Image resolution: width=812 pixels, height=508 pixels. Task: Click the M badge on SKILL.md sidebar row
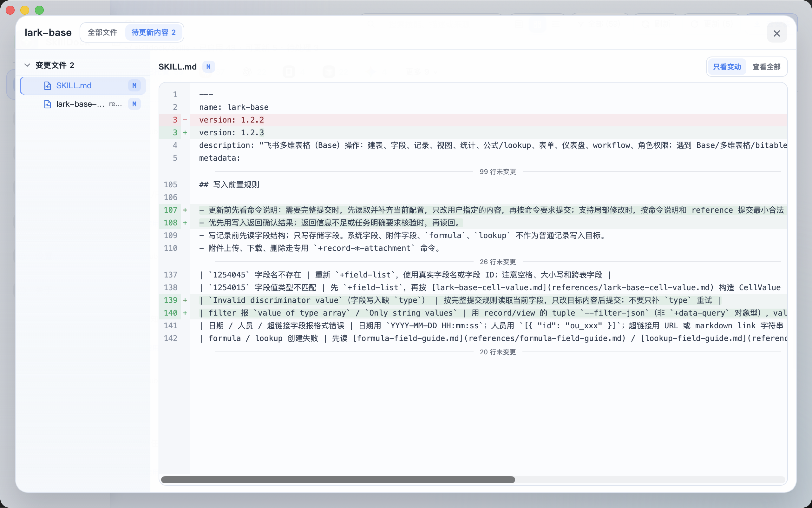pos(134,86)
